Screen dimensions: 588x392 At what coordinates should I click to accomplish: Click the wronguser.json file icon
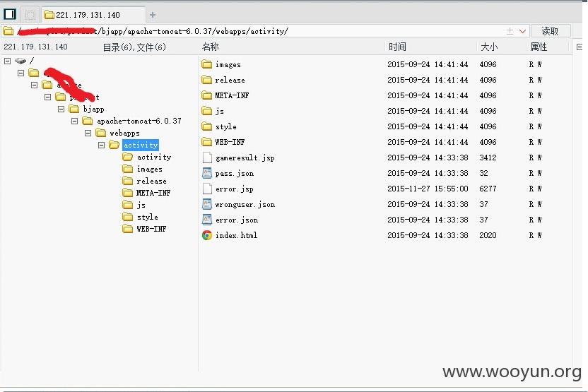(x=207, y=204)
